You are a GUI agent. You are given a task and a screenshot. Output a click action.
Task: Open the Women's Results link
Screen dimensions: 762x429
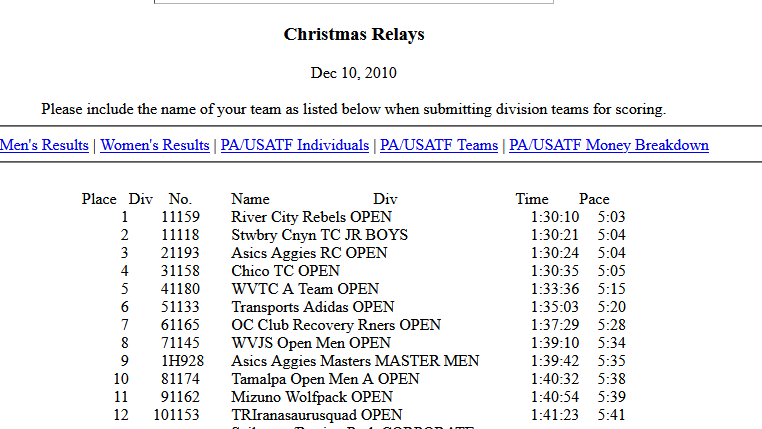(155, 145)
